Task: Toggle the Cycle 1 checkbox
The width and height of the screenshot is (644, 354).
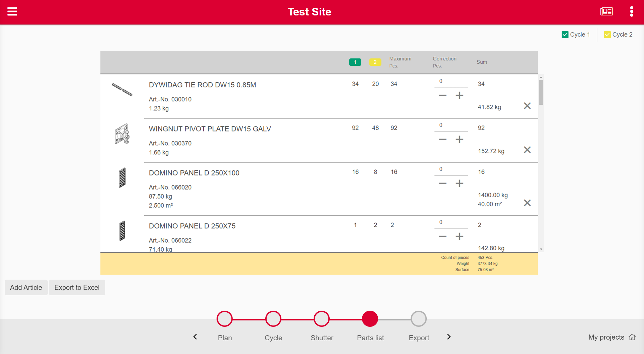Action: (565, 35)
